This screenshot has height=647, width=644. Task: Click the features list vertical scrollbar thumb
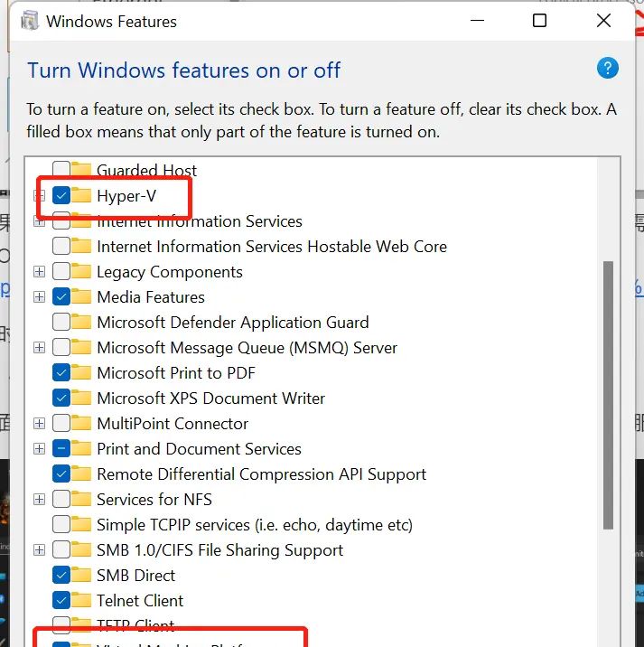608,395
